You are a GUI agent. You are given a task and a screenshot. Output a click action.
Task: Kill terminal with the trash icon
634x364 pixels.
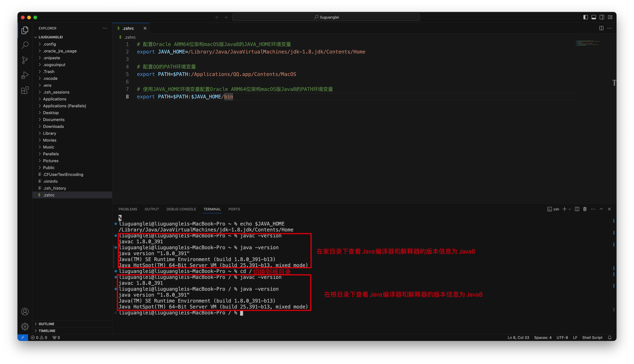click(x=585, y=209)
